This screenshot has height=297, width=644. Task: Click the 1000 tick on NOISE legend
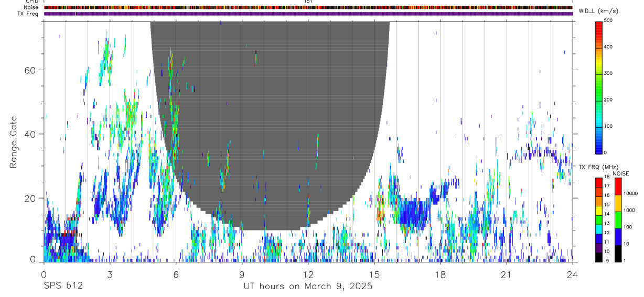(x=629, y=210)
